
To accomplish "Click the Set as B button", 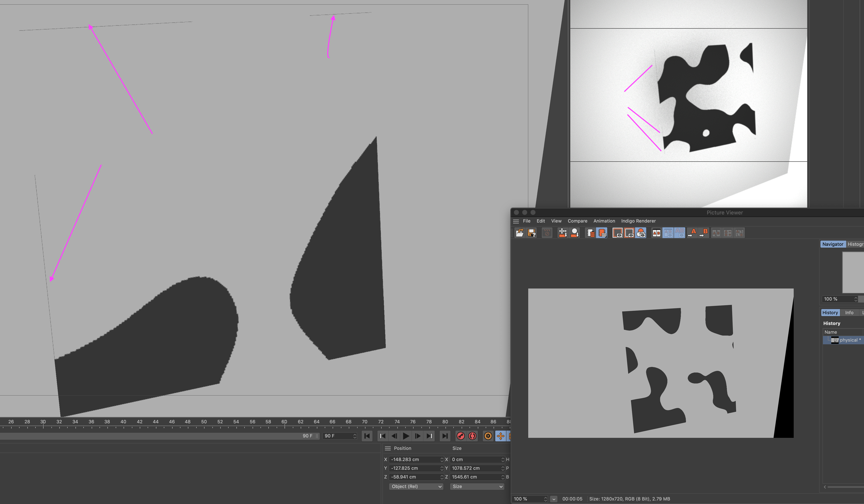I will pyautogui.click(x=703, y=233).
